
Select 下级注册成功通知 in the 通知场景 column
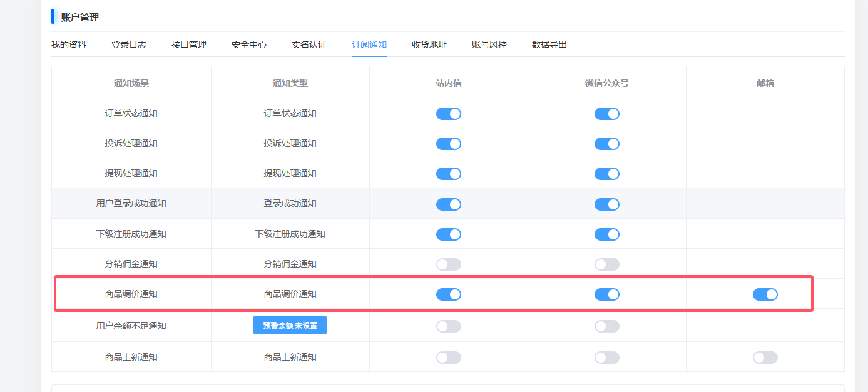pos(131,234)
